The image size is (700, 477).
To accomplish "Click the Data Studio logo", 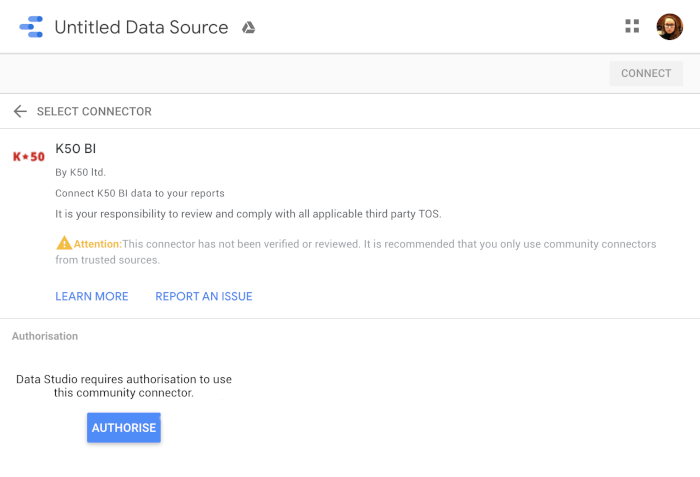I will 31,27.
